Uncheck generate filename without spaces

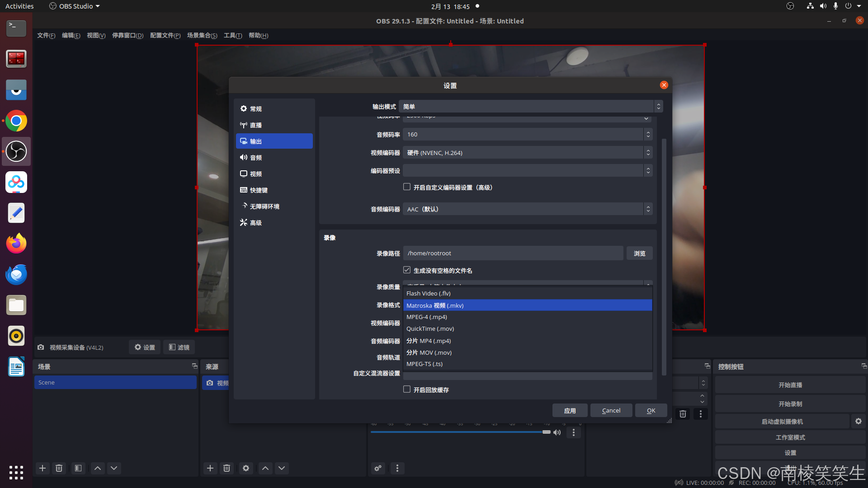tap(407, 270)
